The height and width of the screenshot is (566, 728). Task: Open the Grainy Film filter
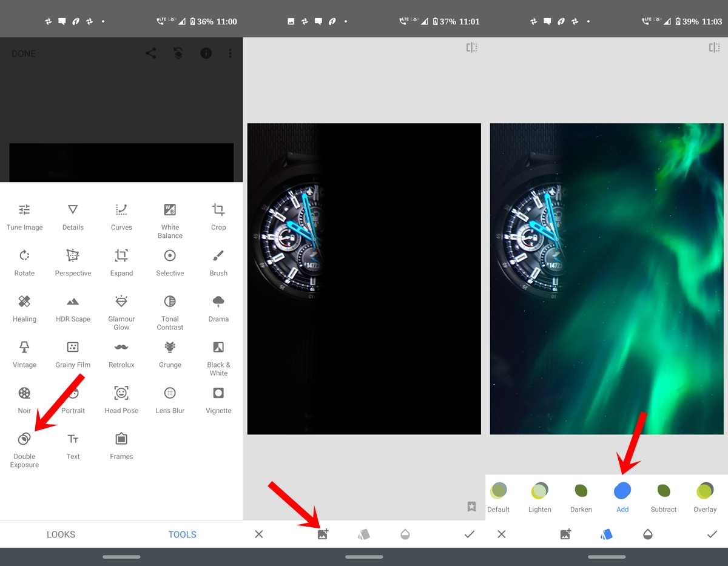[x=73, y=354]
